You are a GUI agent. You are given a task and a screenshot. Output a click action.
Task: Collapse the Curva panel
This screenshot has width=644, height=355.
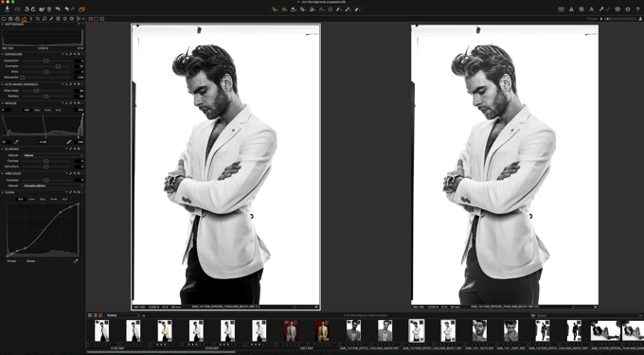pos(3,192)
